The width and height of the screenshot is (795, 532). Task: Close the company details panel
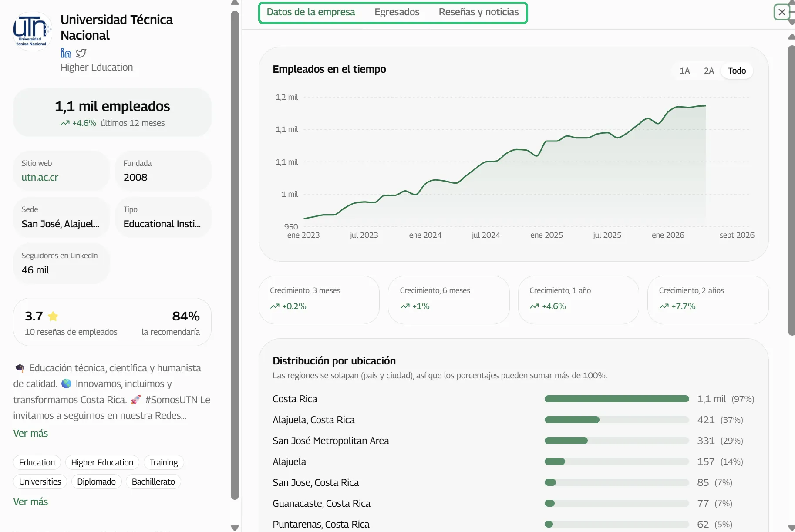782,12
